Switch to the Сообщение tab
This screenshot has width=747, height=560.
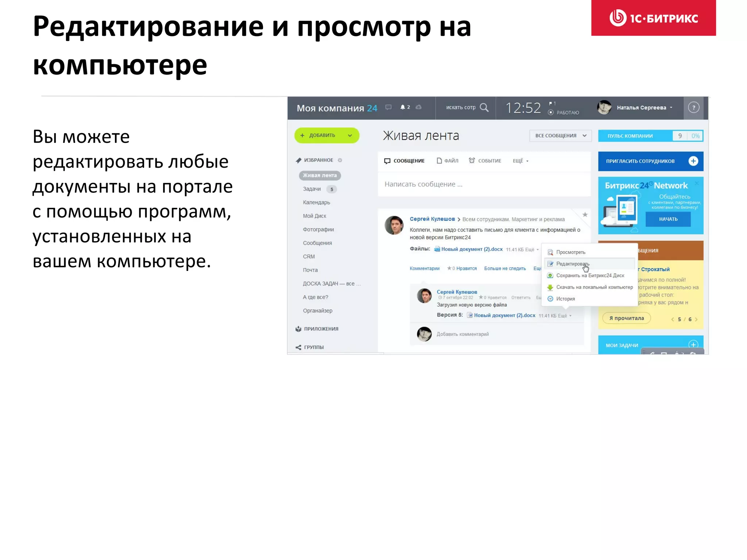pos(404,161)
